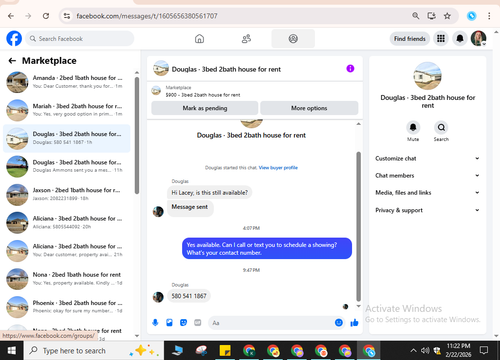500x360 pixels.
Task: Click the Windows taskbar search box
Action: point(94,350)
